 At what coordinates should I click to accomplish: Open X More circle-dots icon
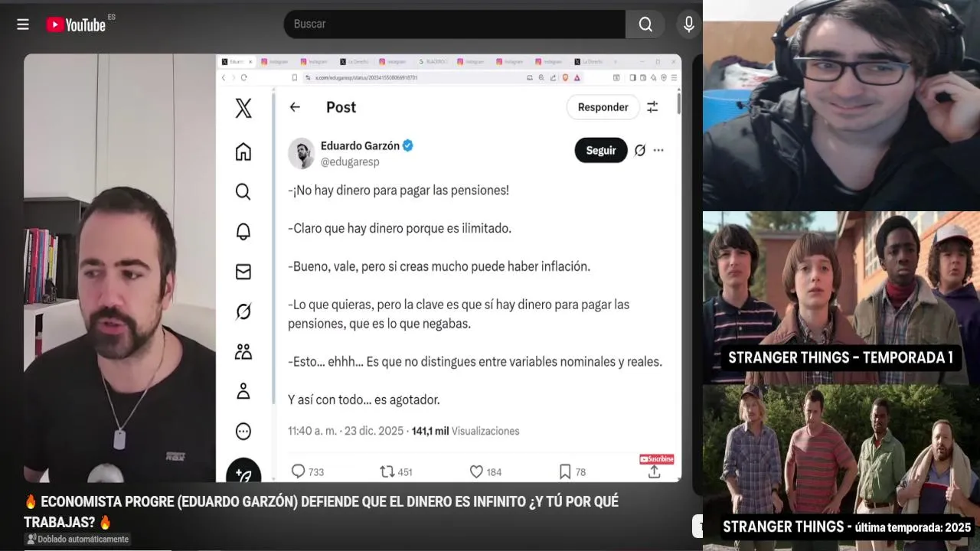[243, 431]
